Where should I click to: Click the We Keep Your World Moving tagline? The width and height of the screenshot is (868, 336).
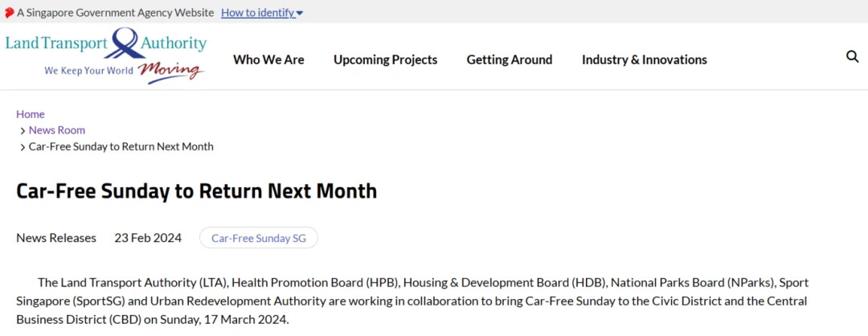pos(124,72)
